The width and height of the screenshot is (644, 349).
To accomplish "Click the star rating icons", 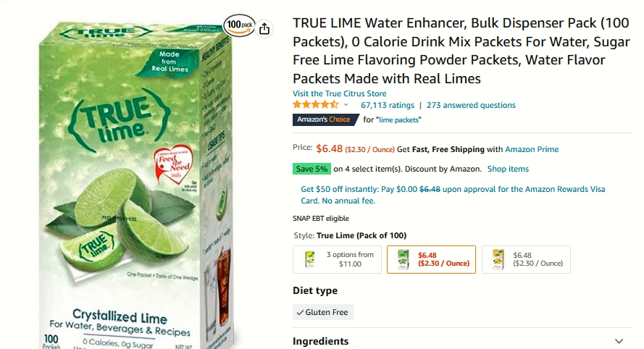I will pyautogui.click(x=315, y=105).
